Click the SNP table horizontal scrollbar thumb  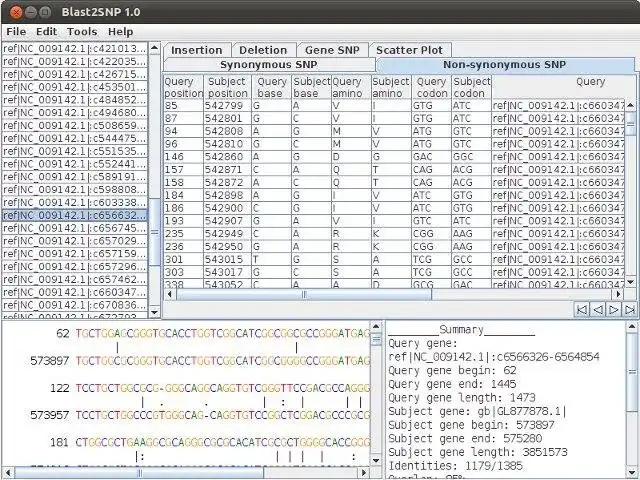(304, 294)
